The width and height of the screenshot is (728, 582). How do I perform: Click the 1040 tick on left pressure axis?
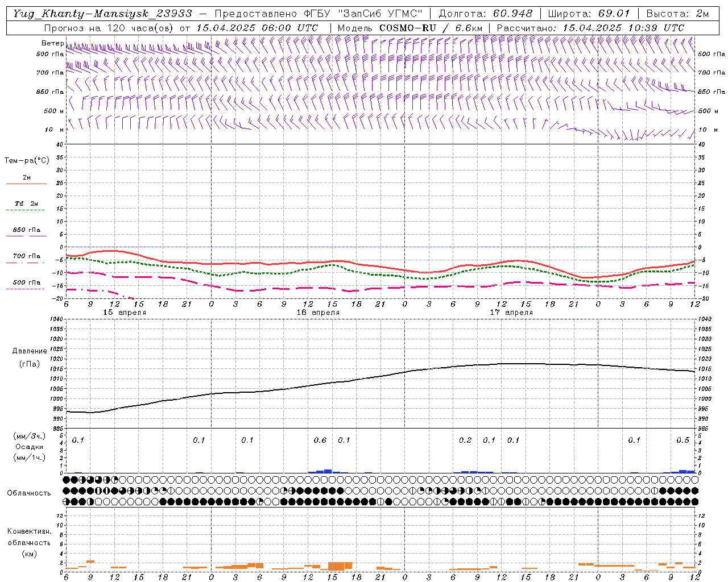tap(56, 319)
